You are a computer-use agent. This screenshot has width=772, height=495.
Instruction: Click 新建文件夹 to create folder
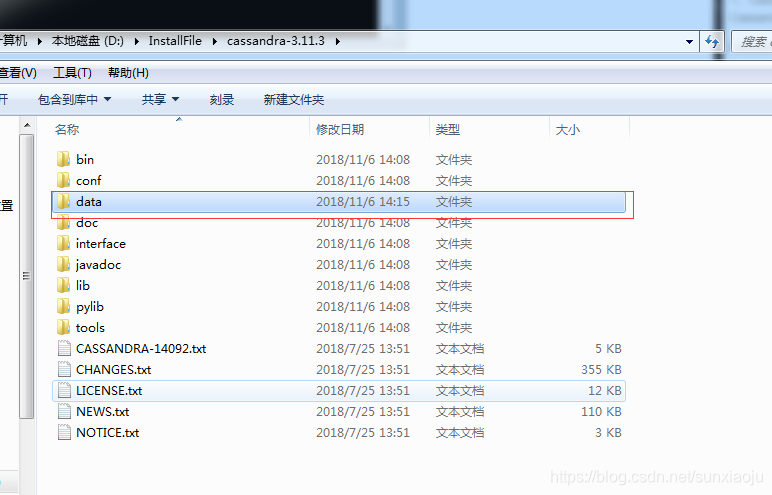(x=293, y=100)
